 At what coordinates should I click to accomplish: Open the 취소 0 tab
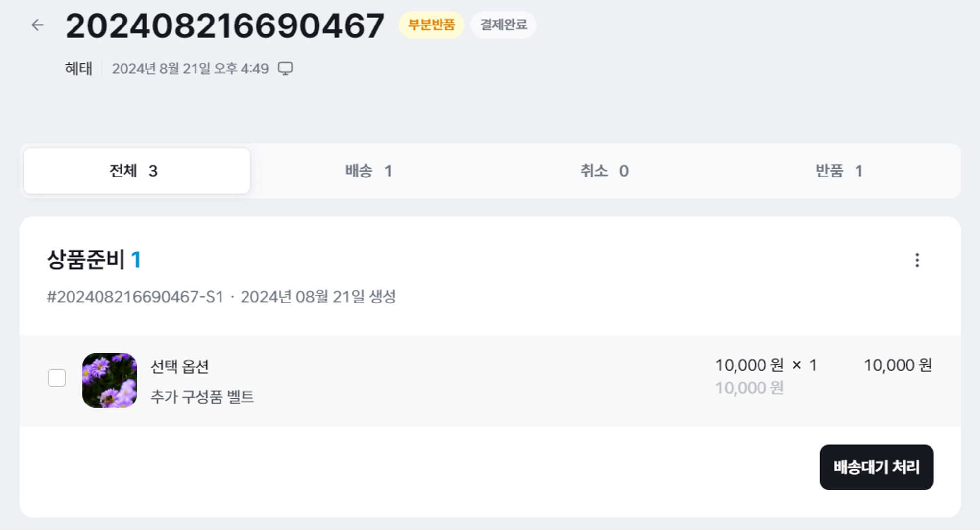coord(604,171)
